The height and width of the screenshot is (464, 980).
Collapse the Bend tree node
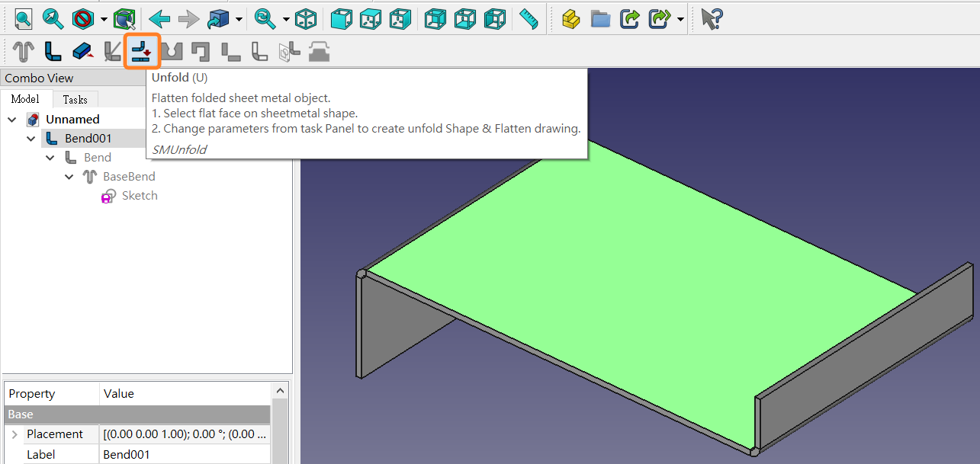tap(50, 158)
